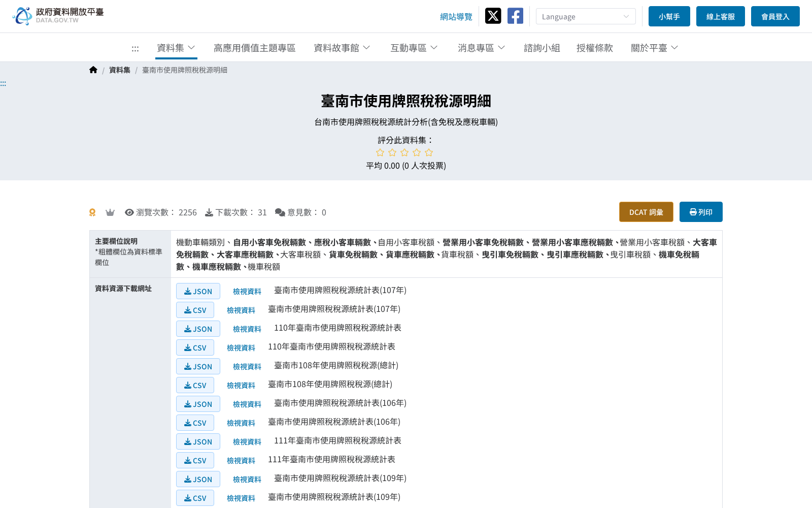
Task: Click the gold medal badge icon
Action: pyautogui.click(x=92, y=212)
